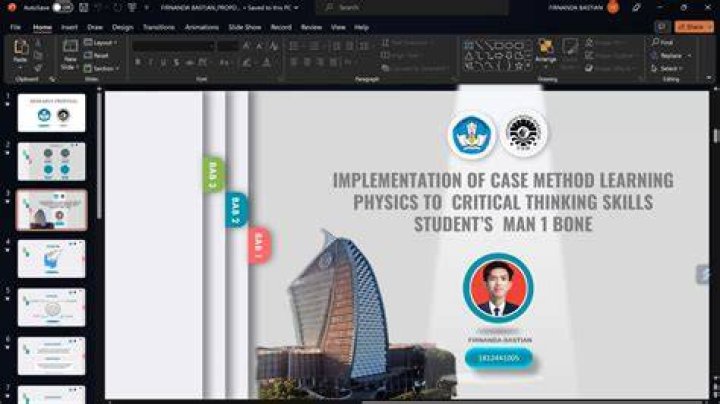The width and height of the screenshot is (720, 404).
Task: Switch to the Insert tab
Action: coord(69,28)
